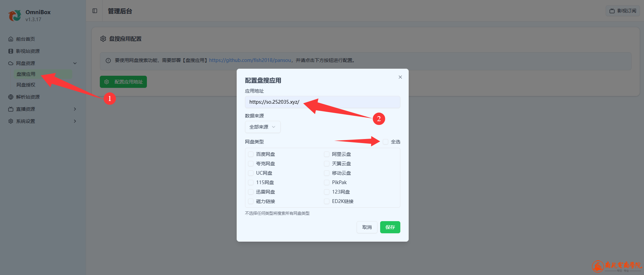Open the pansou GitHub link
The image size is (644, 275).
click(x=250, y=60)
